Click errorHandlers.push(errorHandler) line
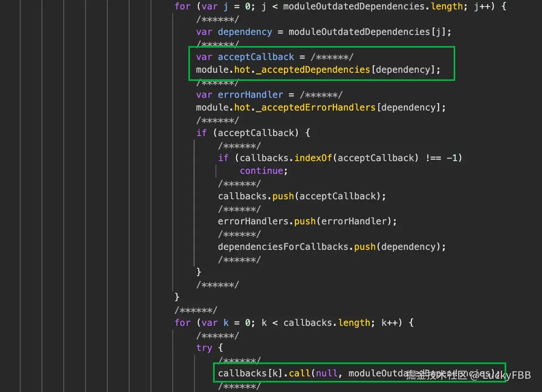 point(307,221)
